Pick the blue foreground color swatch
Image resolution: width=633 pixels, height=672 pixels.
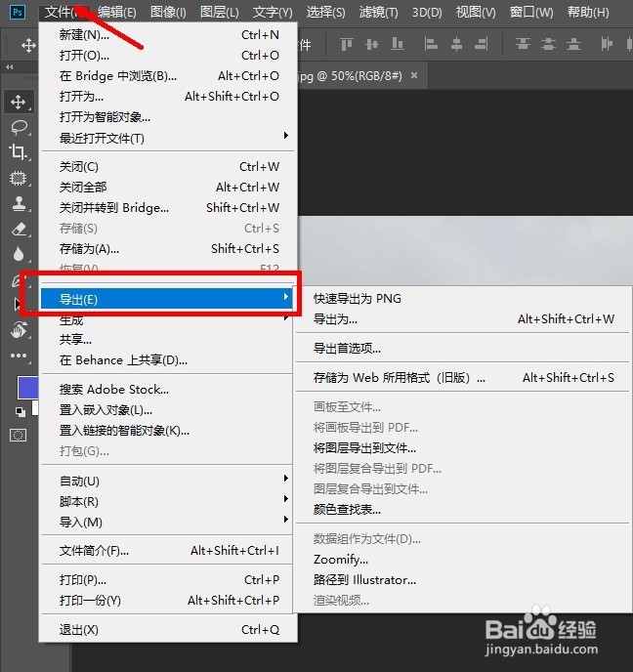coord(28,387)
